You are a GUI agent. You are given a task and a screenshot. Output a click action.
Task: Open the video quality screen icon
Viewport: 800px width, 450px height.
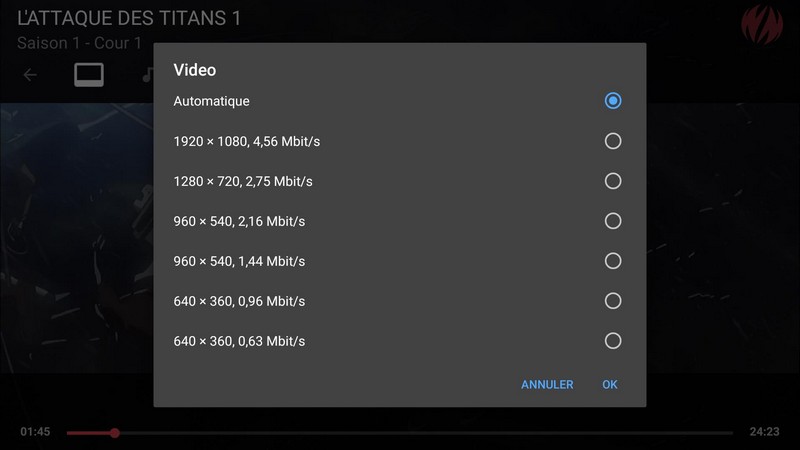click(x=89, y=75)
